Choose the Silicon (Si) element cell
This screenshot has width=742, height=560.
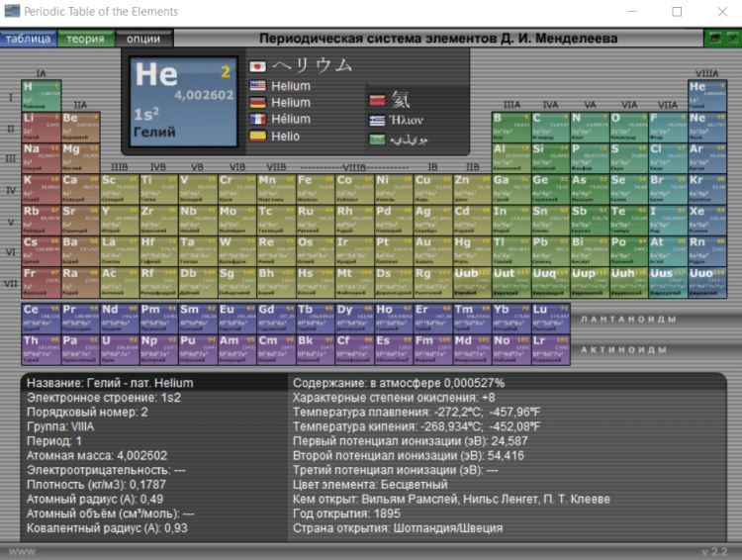point(550,158)
